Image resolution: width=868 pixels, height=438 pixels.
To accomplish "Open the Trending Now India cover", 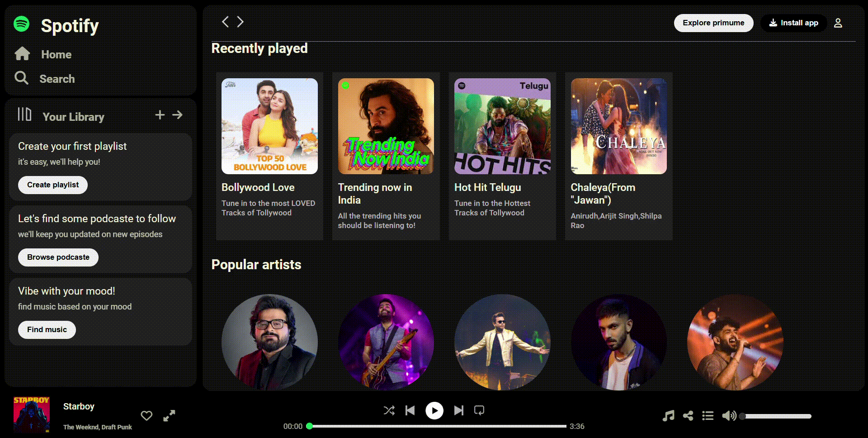I will click(386, 126).
